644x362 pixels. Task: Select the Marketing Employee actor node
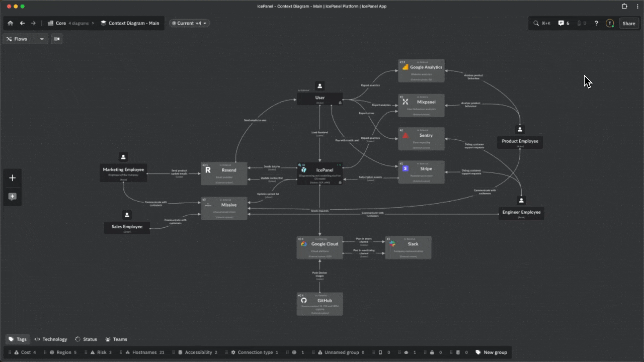point(123,173)
